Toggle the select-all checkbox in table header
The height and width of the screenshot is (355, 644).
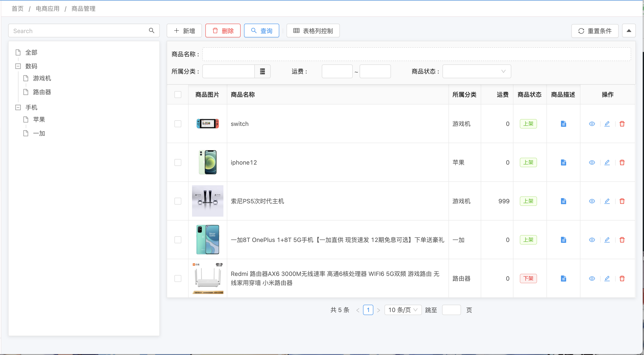tap(178, 95)
